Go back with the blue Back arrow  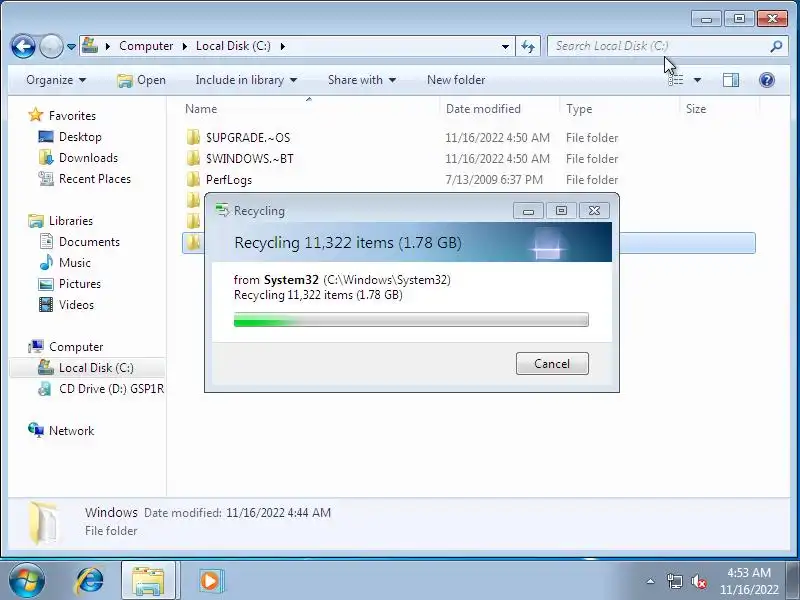(23, 46)
